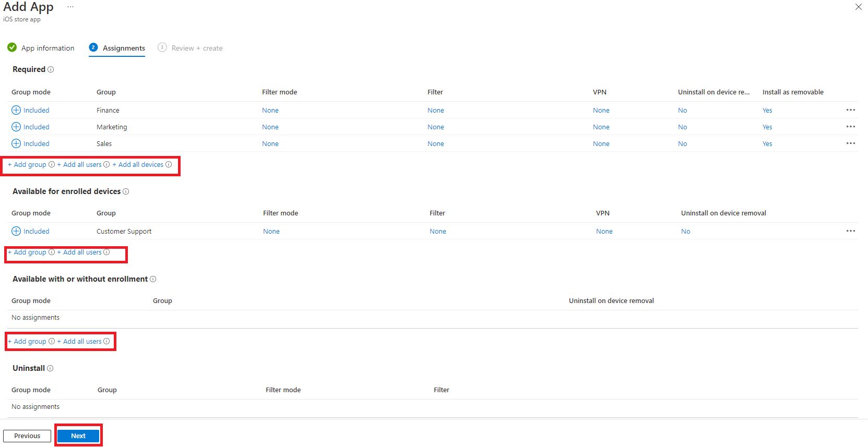The image size is (868, 447).
Task: Toggle Included group mode for Sales
Action: (30, 143)
